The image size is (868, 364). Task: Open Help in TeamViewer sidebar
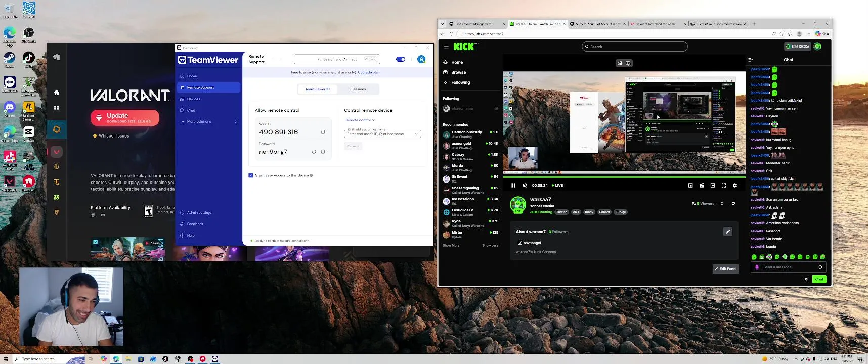[208, 236]
